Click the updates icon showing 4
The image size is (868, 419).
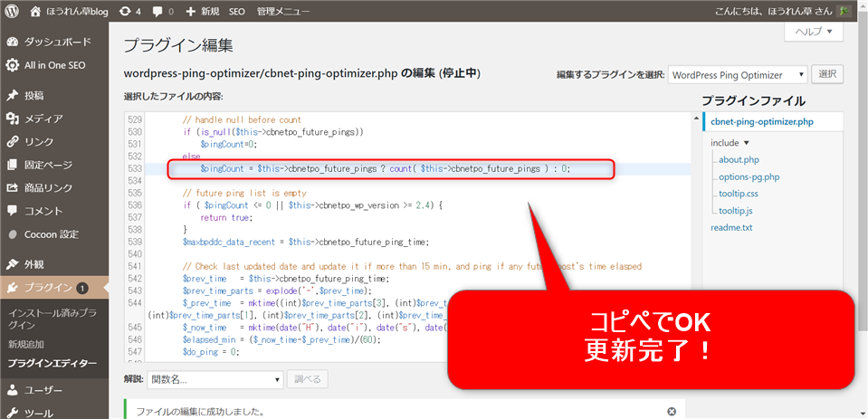[130, 11]
